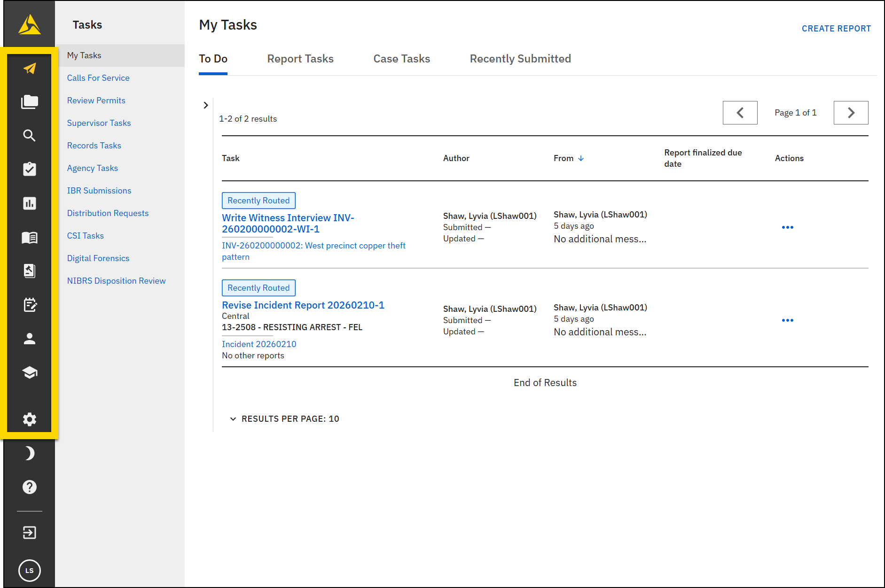The height and width of the screenshot is (588, 885).
Task: Sort by From column arrow
Action: pyautogui.click(x=581, y=158)
